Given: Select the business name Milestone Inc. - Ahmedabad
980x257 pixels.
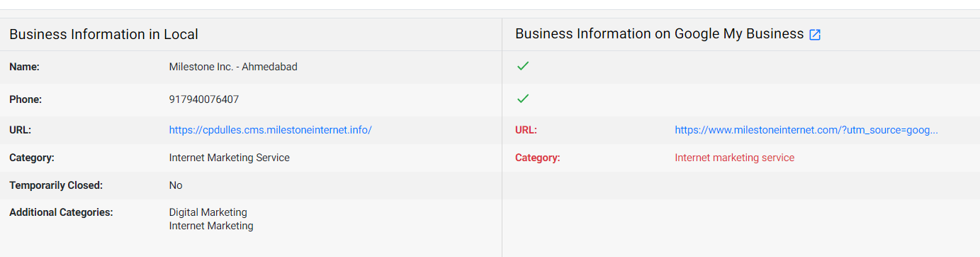Looking at the screenshot, I should (x=233, y=67).
